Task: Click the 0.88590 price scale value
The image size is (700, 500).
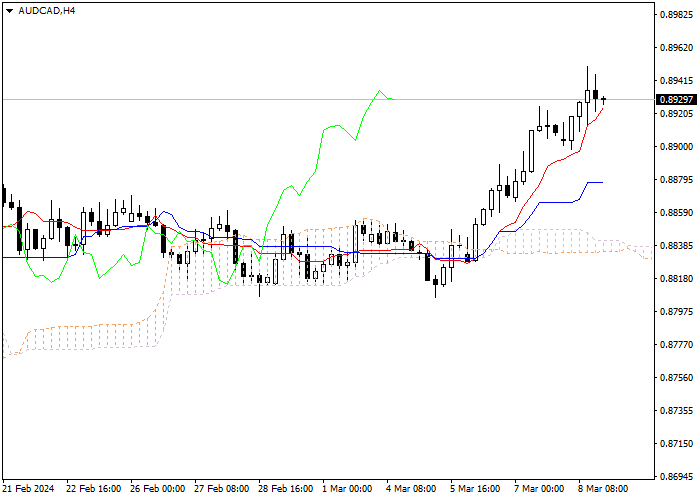Action: tap(676, 213)
